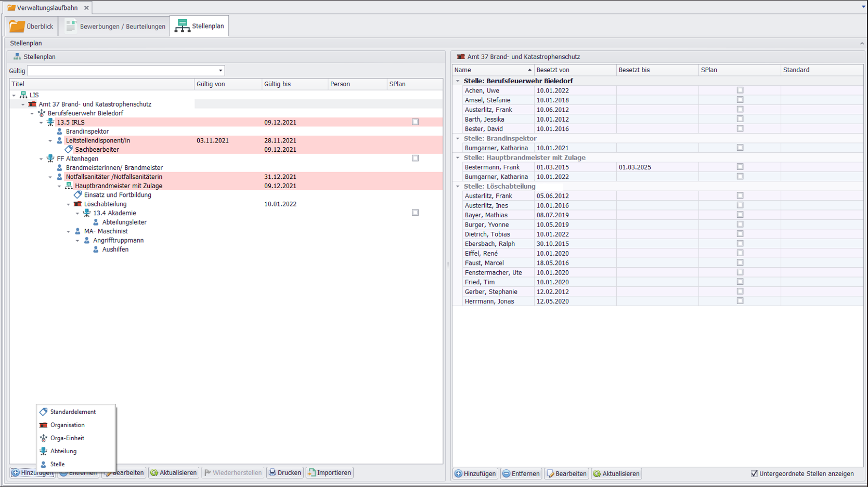Collapse the Berufsfeuerwehr Bieledorf tree node

click(x=32, y=113)
